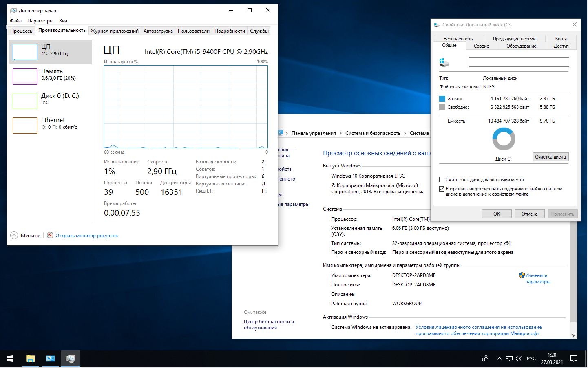This screenshot has height=368, width=588.
Task: Click Панель управления breadcrumb
Action: [x=314, y=133]
